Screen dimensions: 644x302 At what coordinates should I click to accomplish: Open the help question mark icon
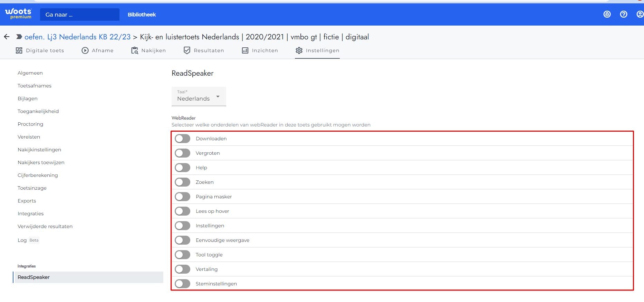point(624,14)
